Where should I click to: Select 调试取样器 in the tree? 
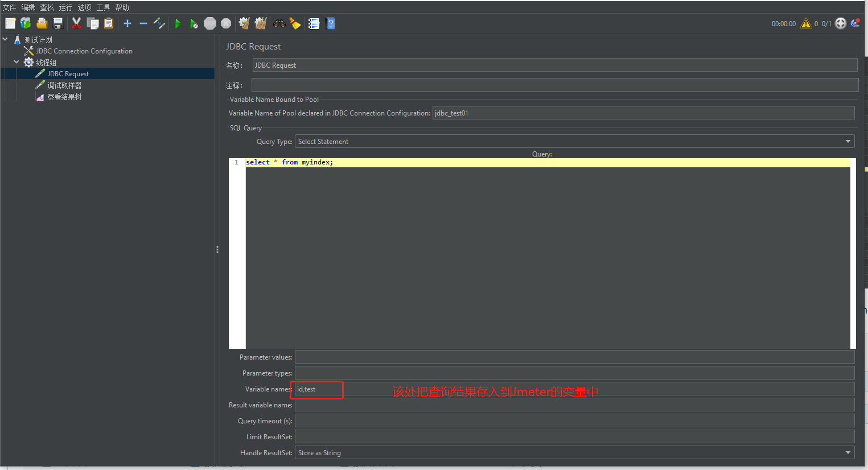click(64, 85)
